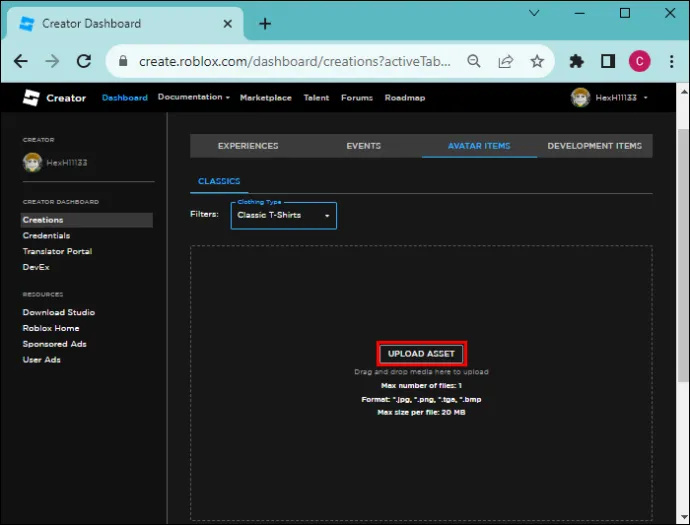Toggle the browser side panel icon
690x525 pixels.
point(608,61)
